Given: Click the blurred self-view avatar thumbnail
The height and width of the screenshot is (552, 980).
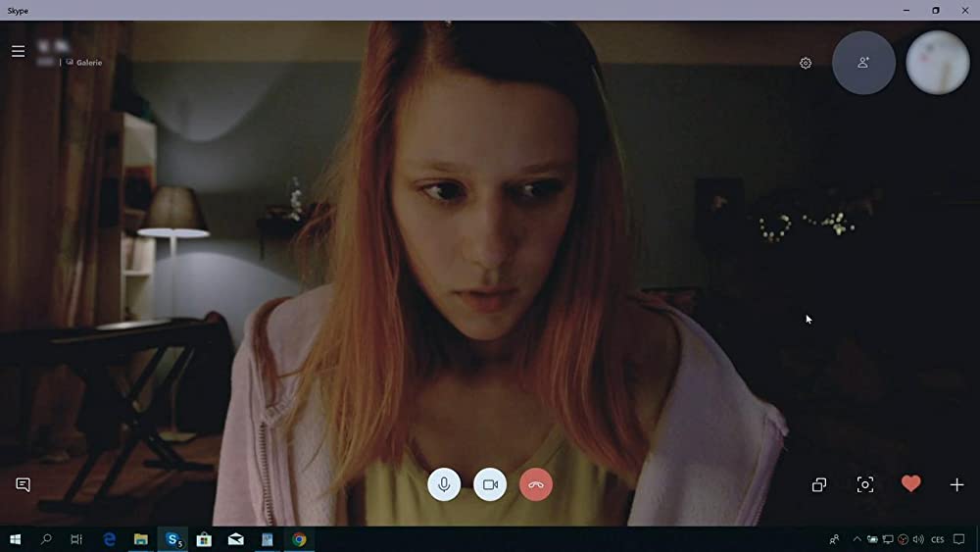Looking at the screenshot, I should click(938, 63).
